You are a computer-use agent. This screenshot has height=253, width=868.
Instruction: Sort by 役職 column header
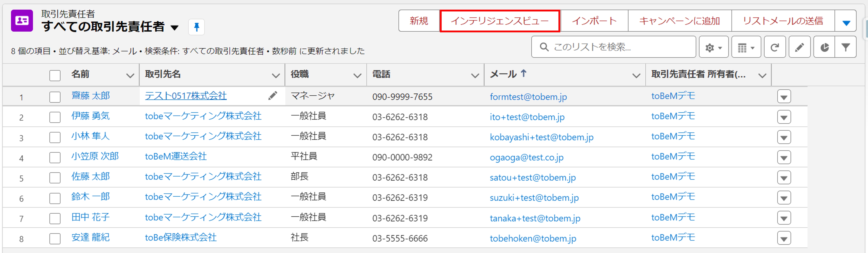300,74
